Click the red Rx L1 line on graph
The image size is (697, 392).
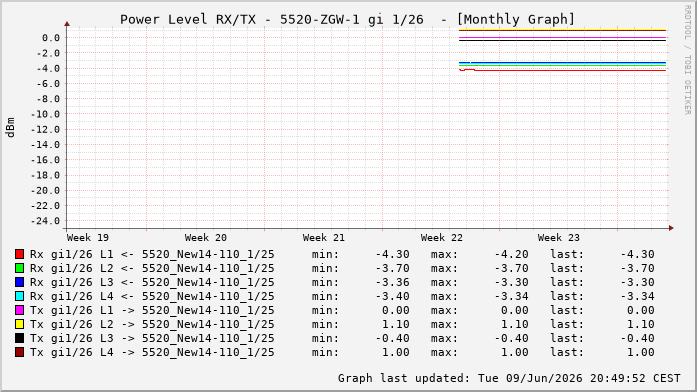pyautogui.click(x=562, y=70)
